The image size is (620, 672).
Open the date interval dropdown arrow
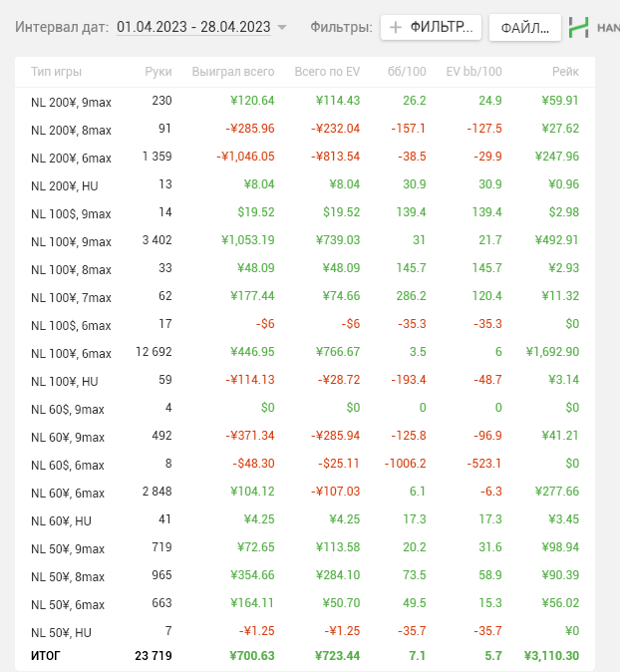coord(282,28)
